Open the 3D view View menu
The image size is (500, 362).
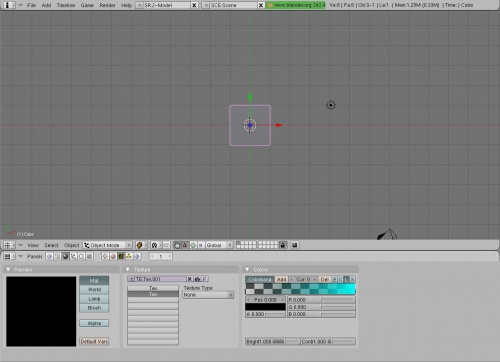[33, 245]
